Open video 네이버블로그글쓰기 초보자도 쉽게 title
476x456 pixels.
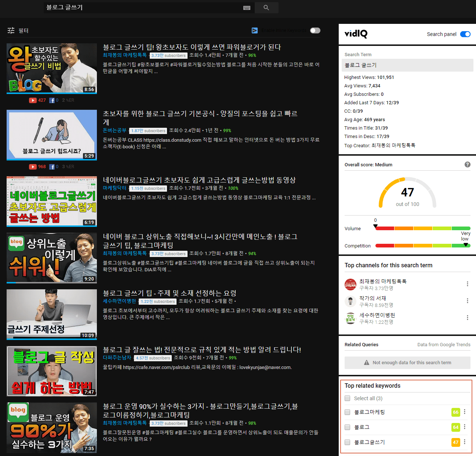tap(199, 180)
